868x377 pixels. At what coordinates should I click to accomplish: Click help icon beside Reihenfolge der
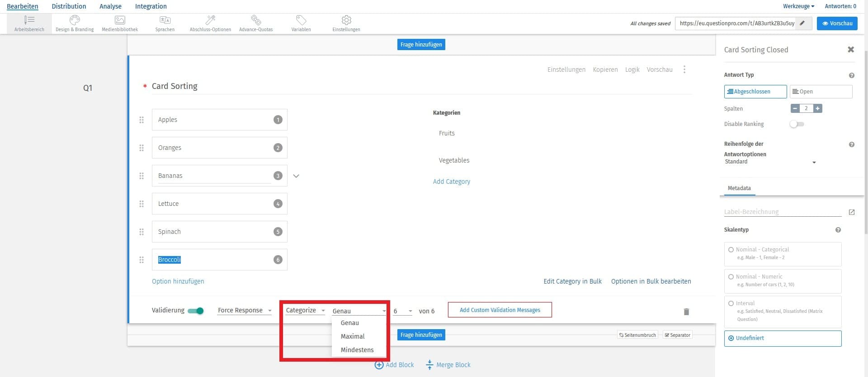pyautogui.click(x=852, y=144)
